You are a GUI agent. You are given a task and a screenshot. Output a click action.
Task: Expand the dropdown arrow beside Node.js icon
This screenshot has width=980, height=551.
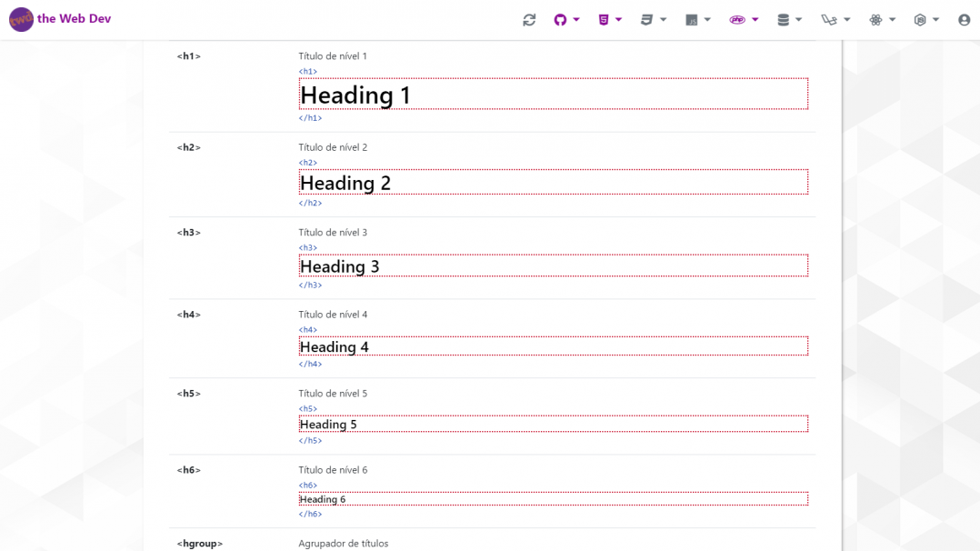(x=935, y=20)
